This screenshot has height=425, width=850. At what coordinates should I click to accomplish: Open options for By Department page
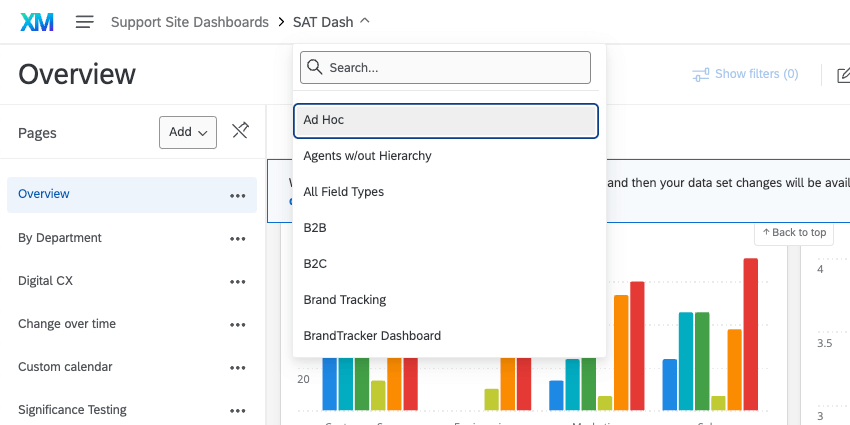[237, 239]
